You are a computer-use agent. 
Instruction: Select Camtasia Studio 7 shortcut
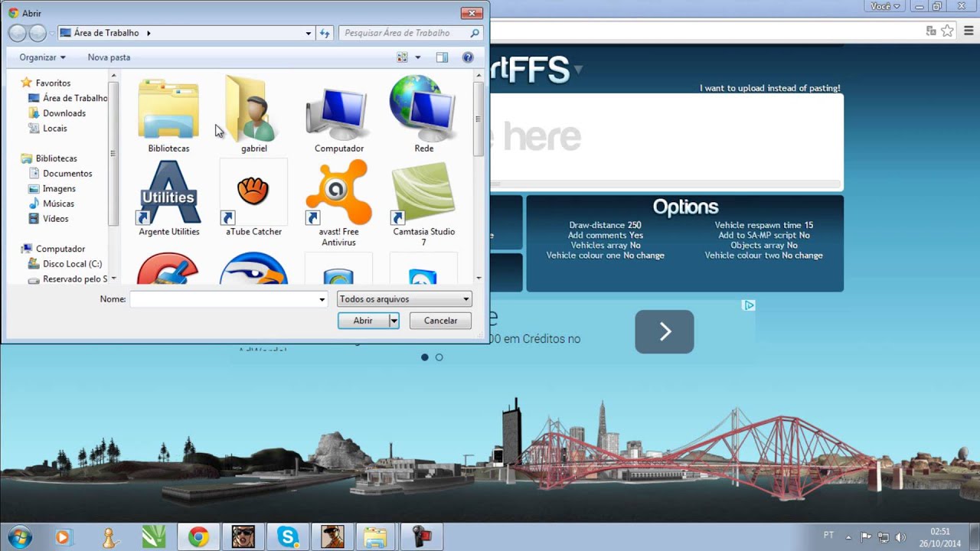423,203
